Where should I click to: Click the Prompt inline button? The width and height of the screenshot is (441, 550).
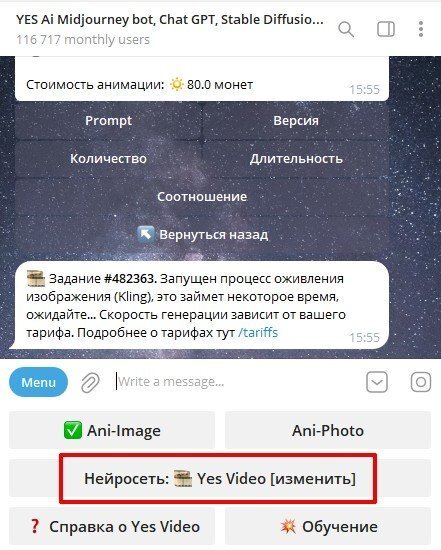(x=108, y=121)
